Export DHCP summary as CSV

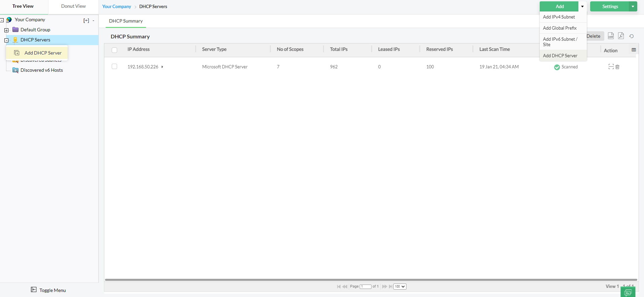[x=611, y=36]
